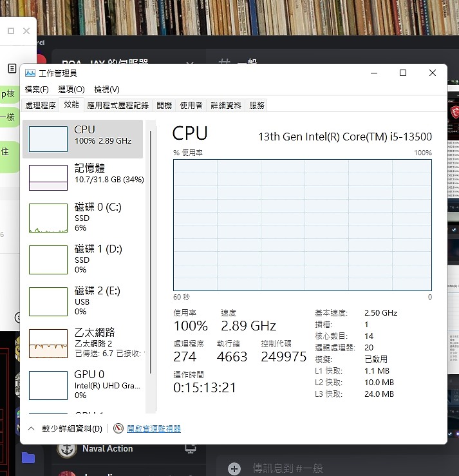459x476 pixels.
Task: Select the 乙太網路 item
Action: (82, 343)
